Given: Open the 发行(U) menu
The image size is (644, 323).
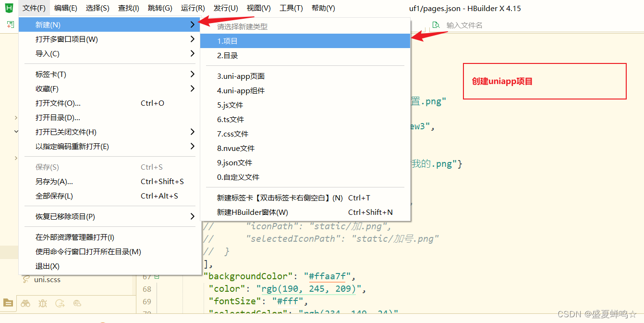Looking at the screenshot, I should click(x=226, y=8).
